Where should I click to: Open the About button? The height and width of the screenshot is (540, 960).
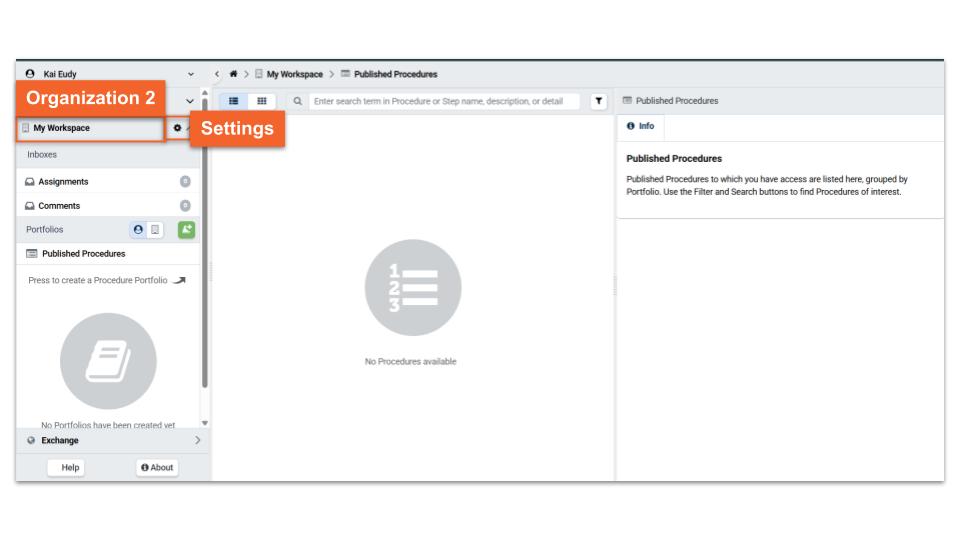[157, 468]
